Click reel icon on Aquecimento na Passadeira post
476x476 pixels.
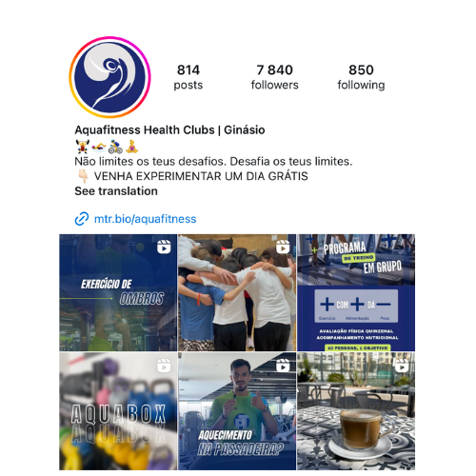pyautogui.click(x=283, y=366)
